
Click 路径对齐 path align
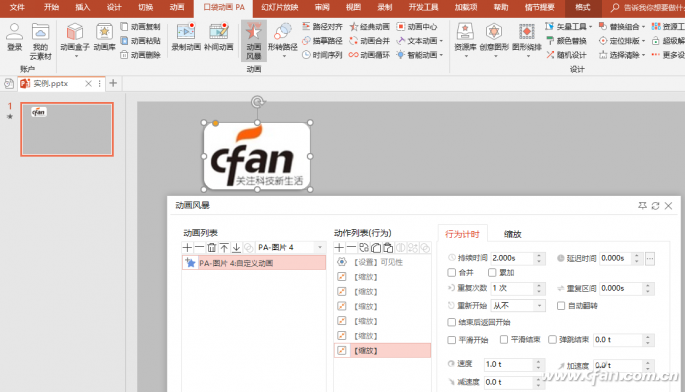click(322, 27)
